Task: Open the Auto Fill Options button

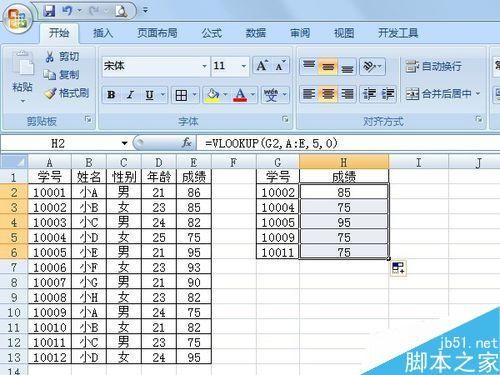Action: click(398, 268)
